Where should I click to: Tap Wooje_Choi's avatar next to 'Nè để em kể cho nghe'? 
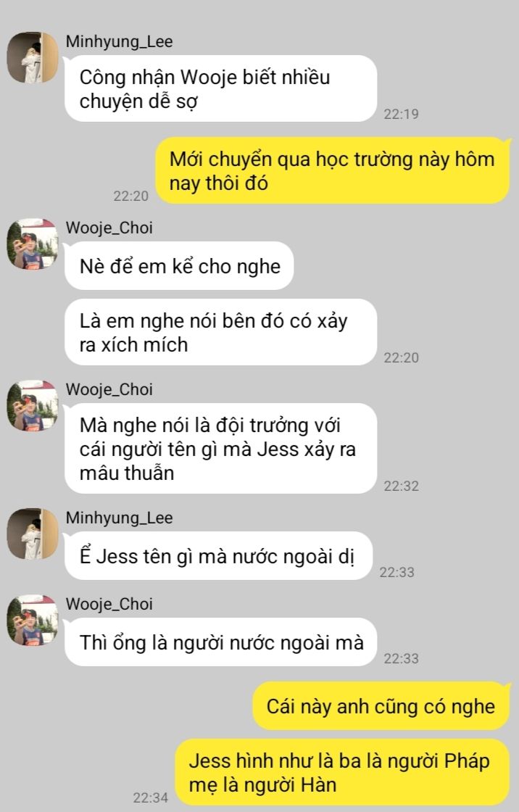coord(33,244)
